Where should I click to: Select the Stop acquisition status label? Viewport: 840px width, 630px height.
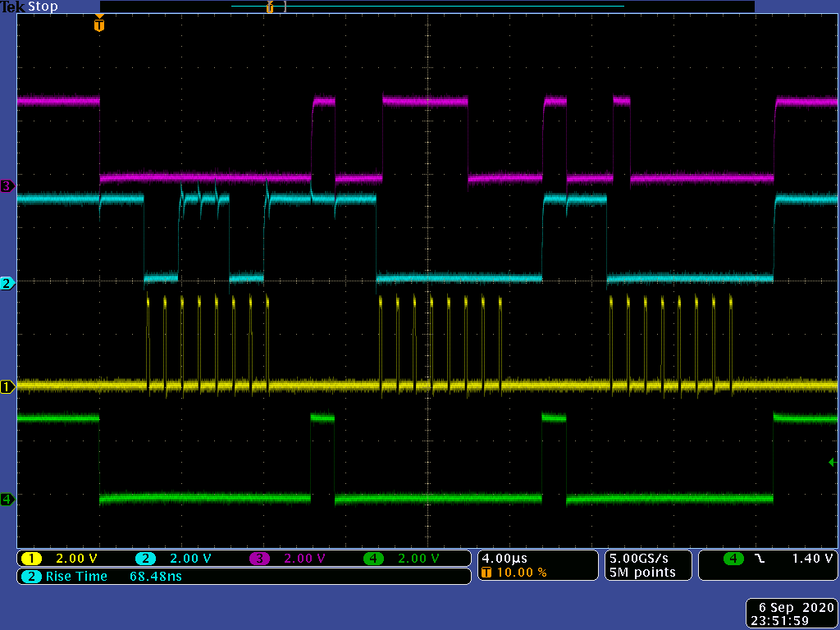tap(43, 7)
